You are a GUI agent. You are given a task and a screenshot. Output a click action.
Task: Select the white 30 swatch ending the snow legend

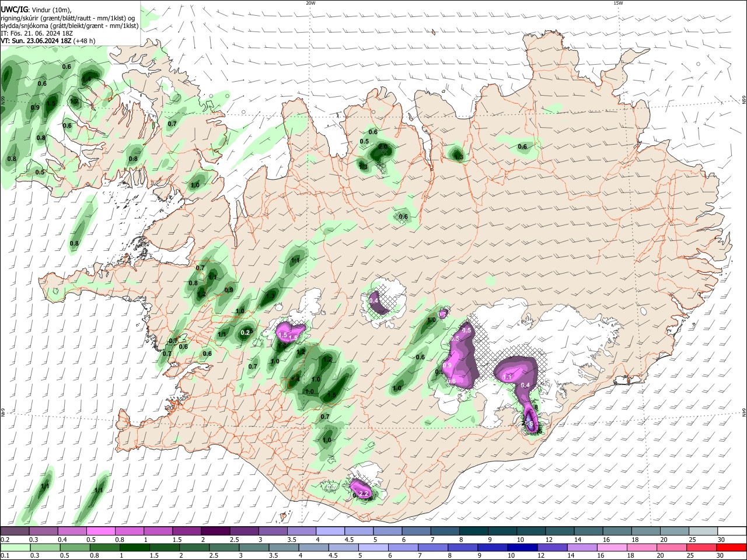(x=732, y=531)
